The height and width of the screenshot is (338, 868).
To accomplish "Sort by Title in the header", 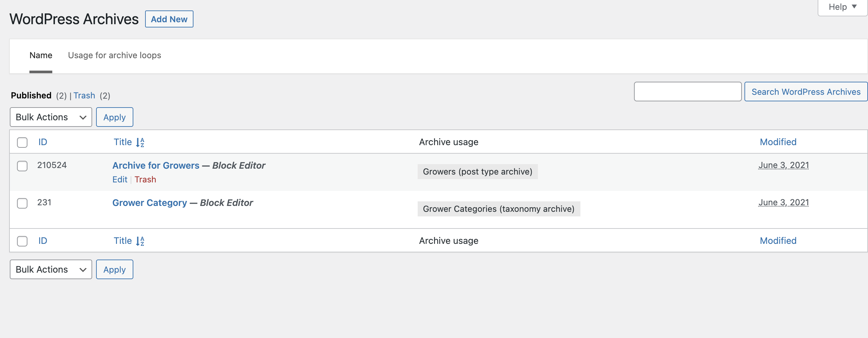I will click(123, 142).
